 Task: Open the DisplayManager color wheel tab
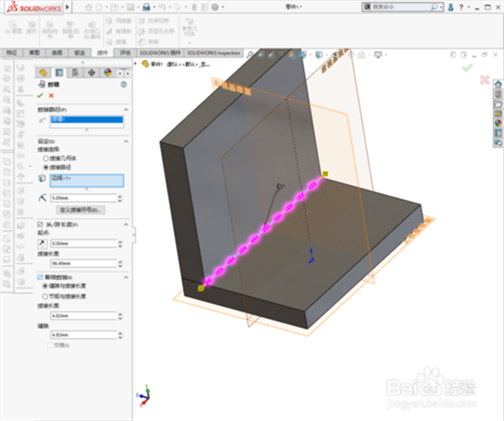pyautogui.click(x=107, y=72)
